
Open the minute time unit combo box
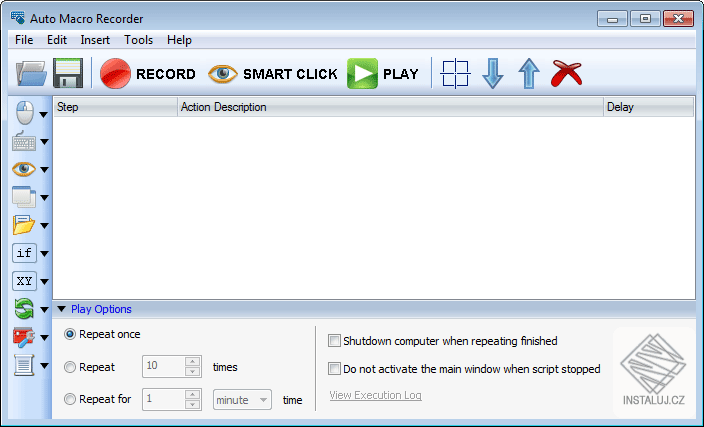coord(242,400)
